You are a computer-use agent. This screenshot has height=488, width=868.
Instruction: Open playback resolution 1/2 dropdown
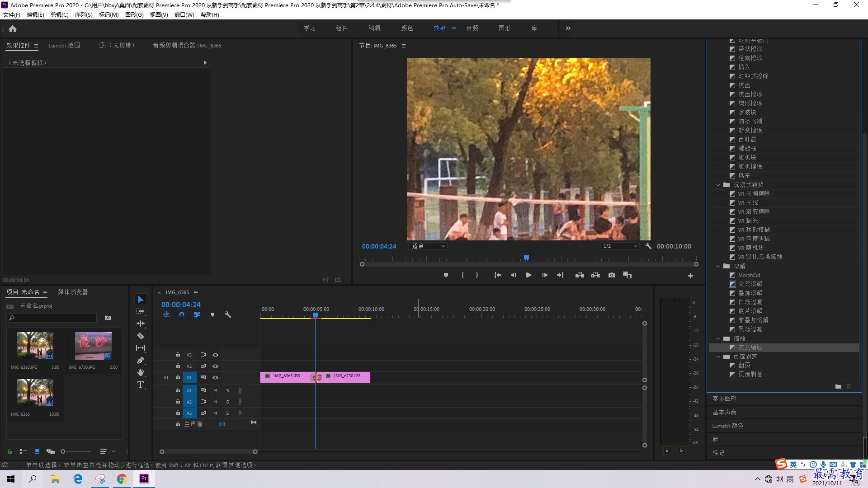(619, 246)
